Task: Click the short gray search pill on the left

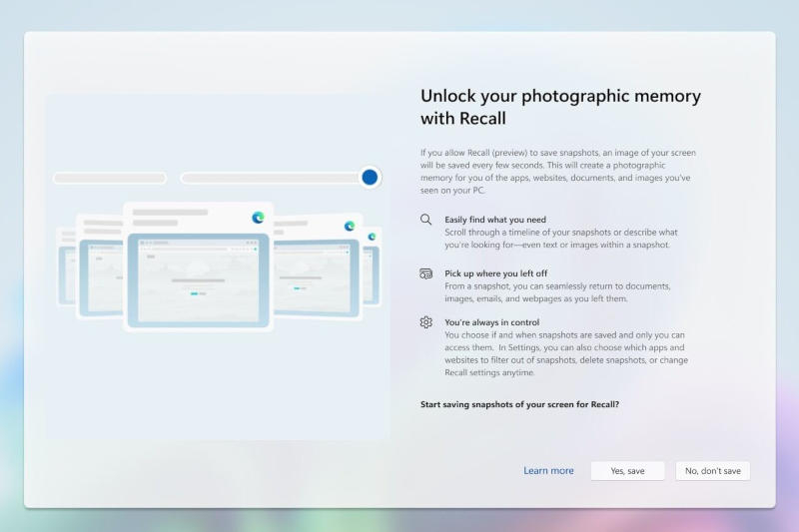Action: (110, 178)
